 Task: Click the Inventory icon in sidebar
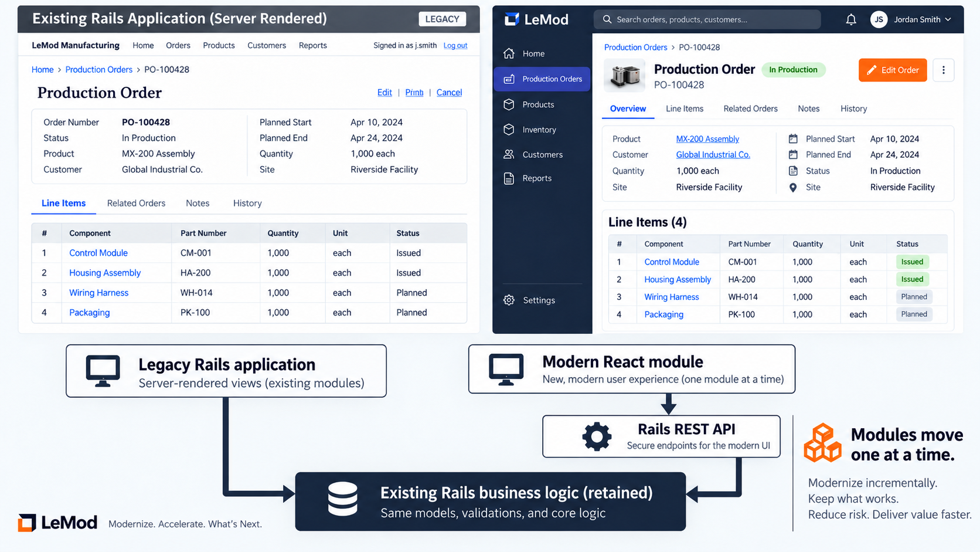coord(509,130)
